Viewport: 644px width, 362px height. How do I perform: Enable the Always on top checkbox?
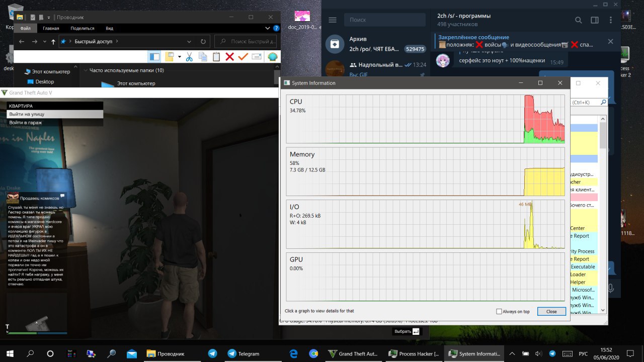tap(499, 312)
